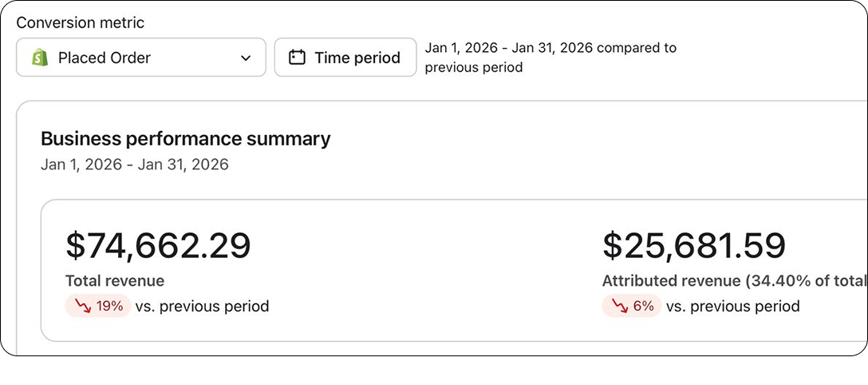
Task: Click the Conversion metric label
Action: click(x=81, y=22)
